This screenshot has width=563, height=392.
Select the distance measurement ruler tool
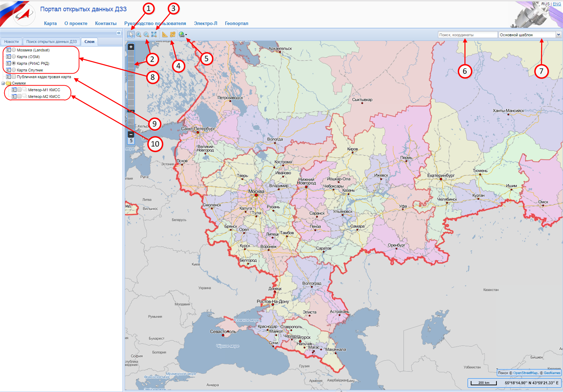click(165, 35)
